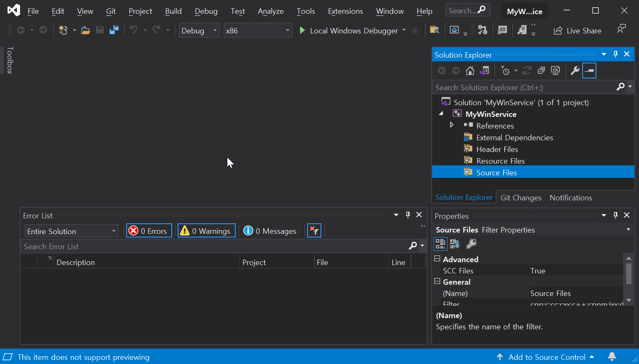Click notifications bell in status bar
Image resolution: width=639 pixels, height=364 pixels.
612,356
